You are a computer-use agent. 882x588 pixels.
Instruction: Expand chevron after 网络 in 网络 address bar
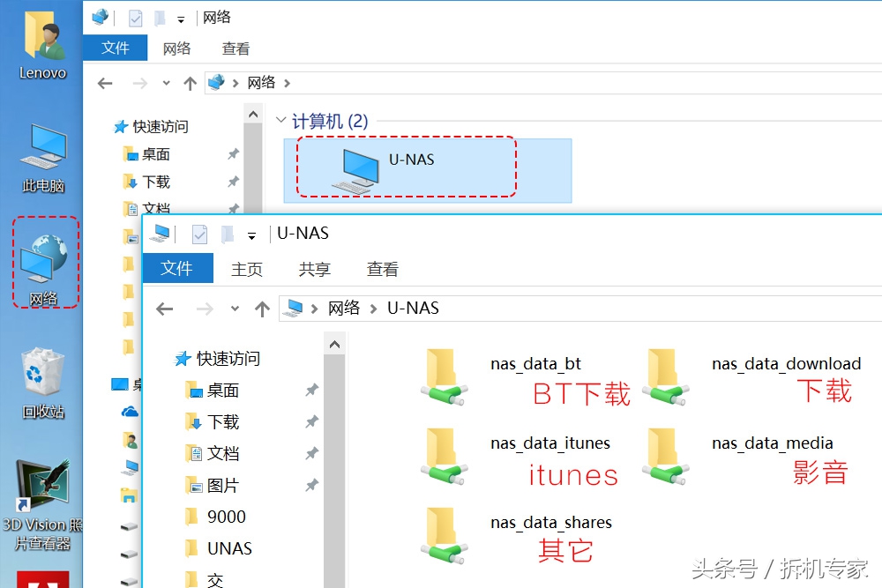tap(287, 83)
